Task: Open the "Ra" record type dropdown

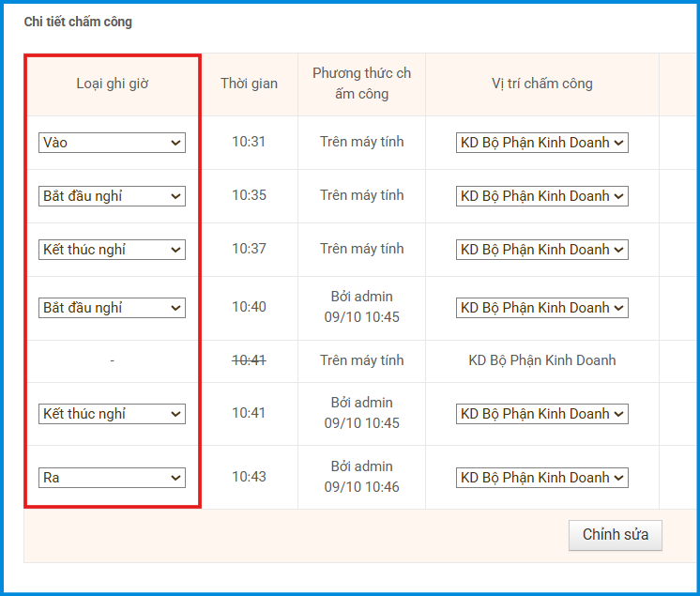Action: (x=112, y=478)
